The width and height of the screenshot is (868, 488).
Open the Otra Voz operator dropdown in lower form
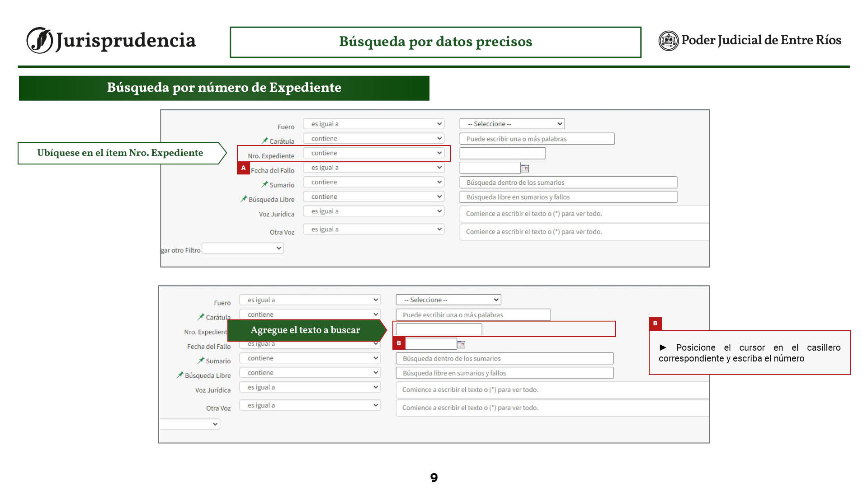pos(310,405)
